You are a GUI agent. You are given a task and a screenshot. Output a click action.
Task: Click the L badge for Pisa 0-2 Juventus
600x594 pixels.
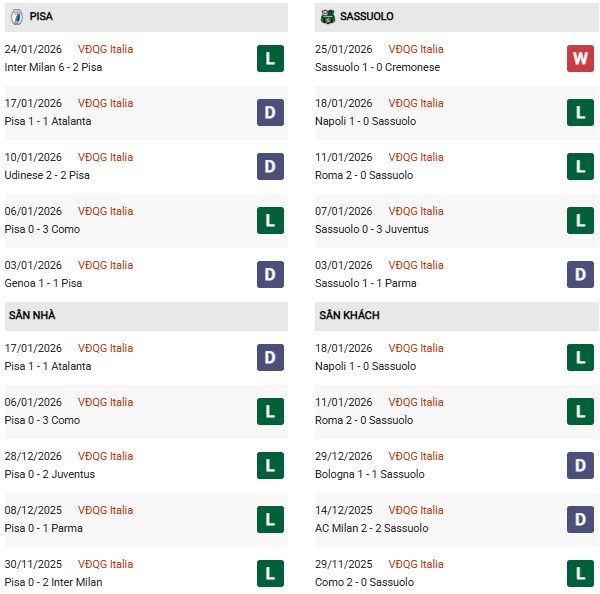coord(270,465)
